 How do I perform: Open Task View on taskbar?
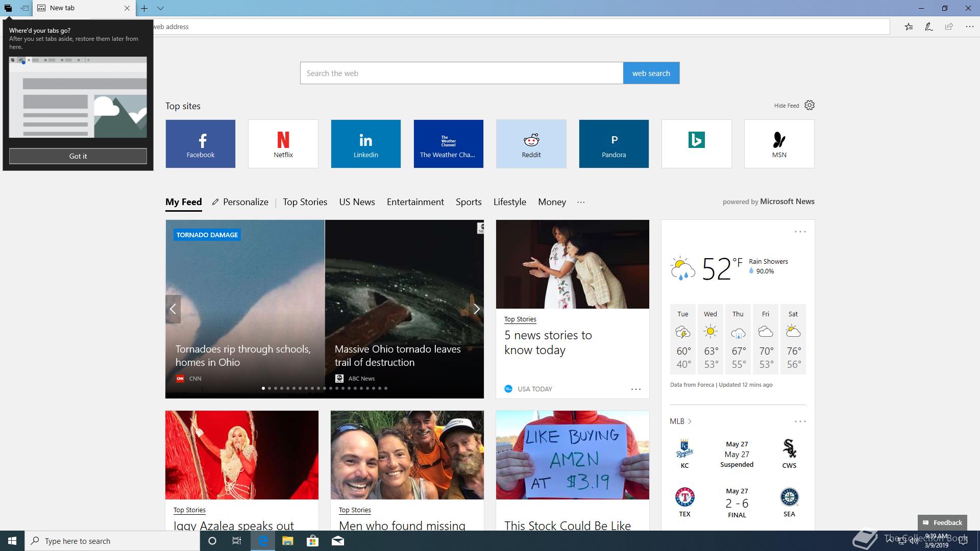click(237, 541)
